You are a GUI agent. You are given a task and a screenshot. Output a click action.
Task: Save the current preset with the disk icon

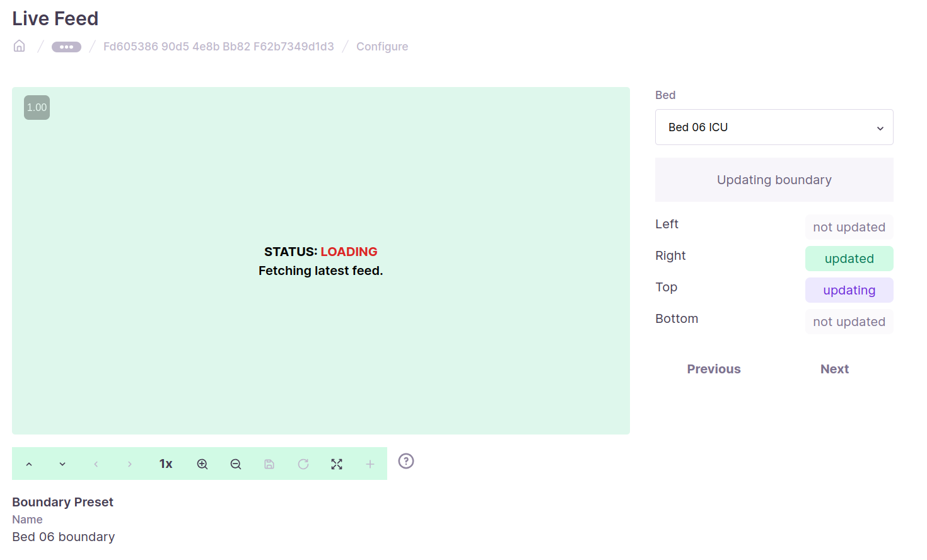click(269, 464)
